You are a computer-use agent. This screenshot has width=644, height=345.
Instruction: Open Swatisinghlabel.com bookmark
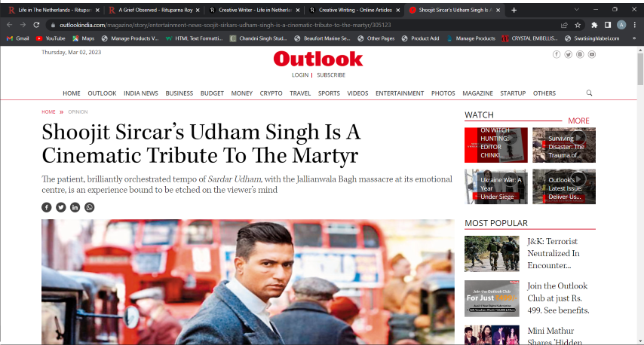click(x=592, y=38)
